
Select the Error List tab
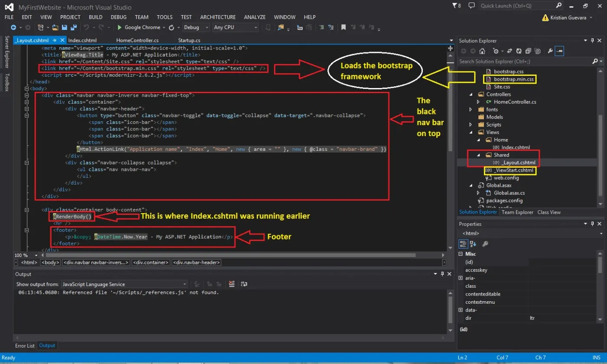point(25,345)
